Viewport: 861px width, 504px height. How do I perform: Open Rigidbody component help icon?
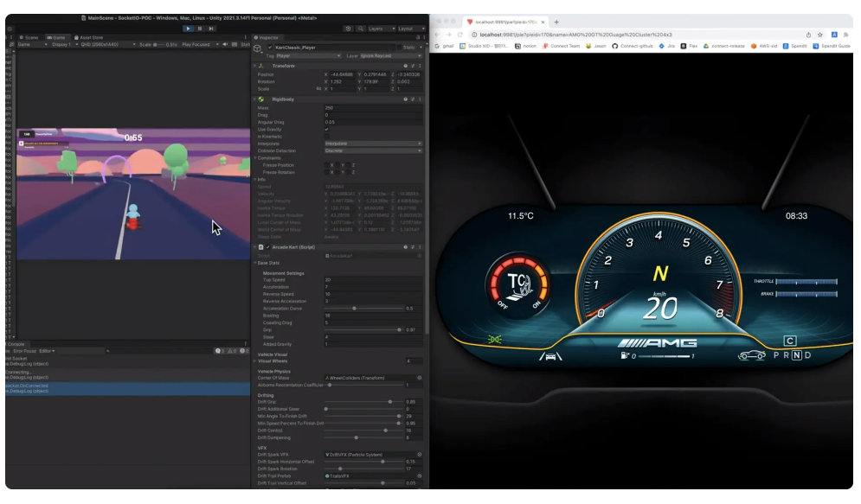point(406,99)
